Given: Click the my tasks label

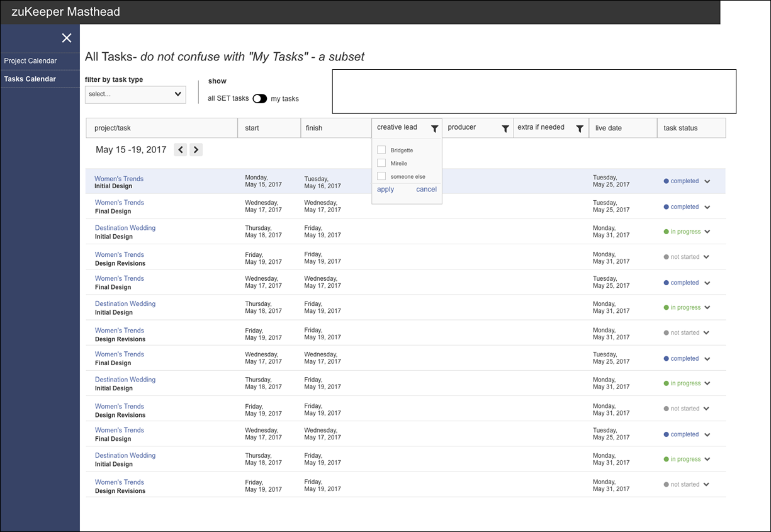Looking at the screenshot, I should pyautogui.click(x=285, y=99).
